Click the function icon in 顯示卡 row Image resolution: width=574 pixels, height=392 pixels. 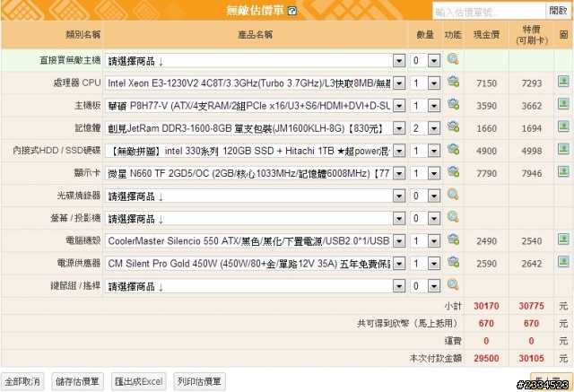pos(453,171)
